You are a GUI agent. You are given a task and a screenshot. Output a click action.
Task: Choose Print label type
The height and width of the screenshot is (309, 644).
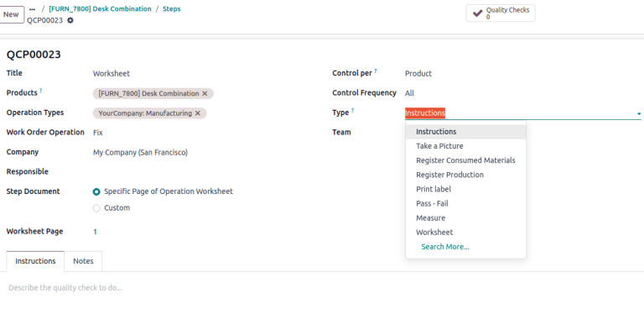[x=465, y=189]
